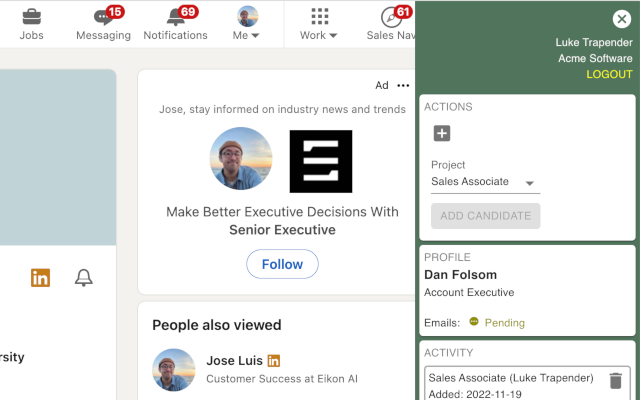Click the Senior Executive company logo
Screen dimensions: 640x400
coord(321,161)
